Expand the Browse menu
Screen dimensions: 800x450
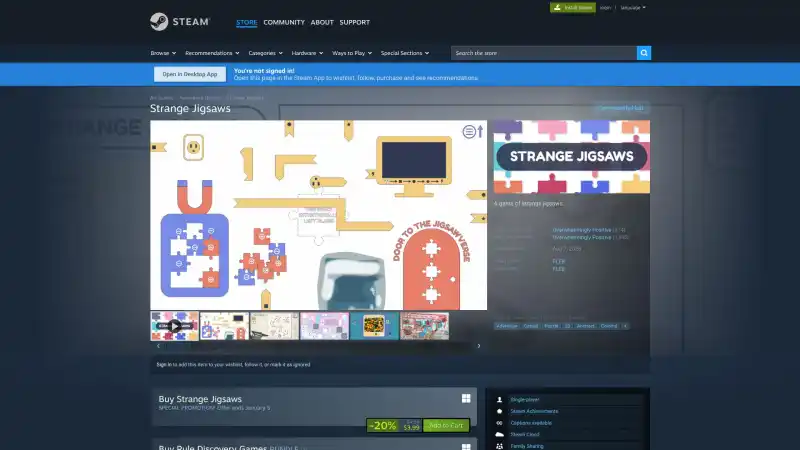pos(163,53)
